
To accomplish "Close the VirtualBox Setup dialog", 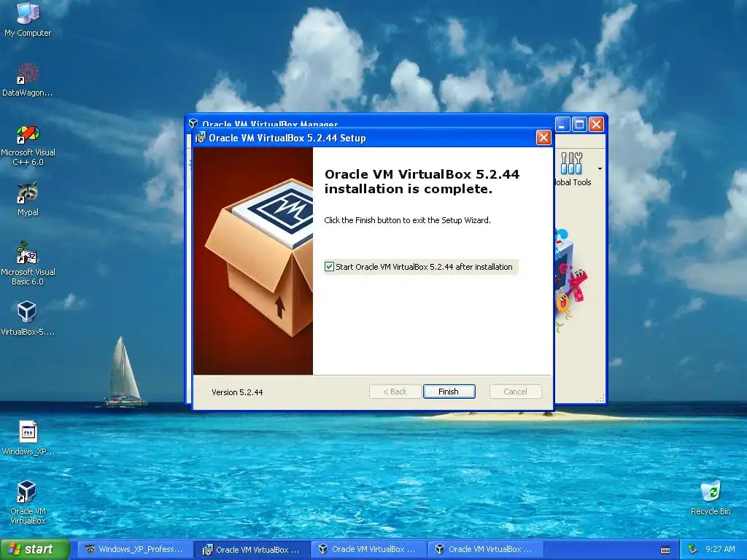I will pyautogui.click(x=543, y=138).
